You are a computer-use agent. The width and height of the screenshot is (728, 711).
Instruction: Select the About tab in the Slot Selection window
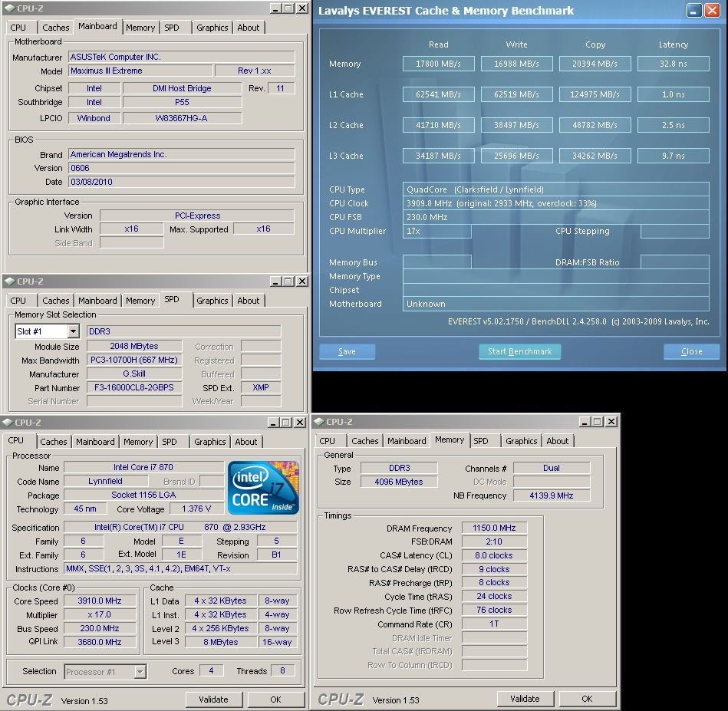tap(249, 300)
